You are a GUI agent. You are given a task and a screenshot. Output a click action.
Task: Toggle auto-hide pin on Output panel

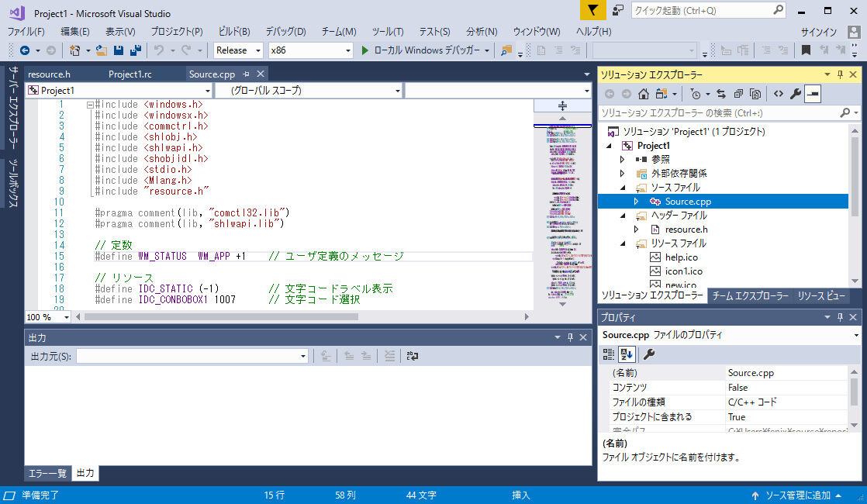click(x=570, y=337)
